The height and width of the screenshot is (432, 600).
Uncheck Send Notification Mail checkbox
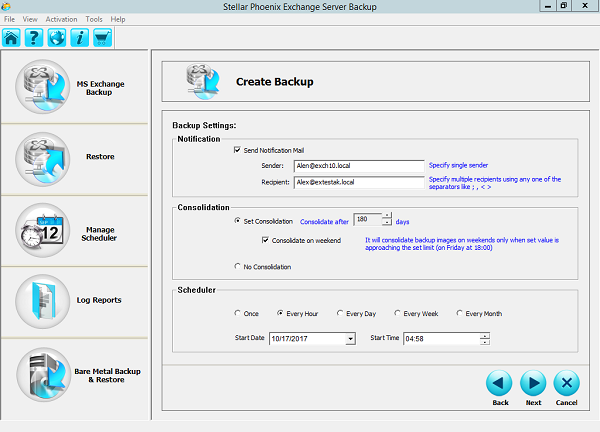click(x=237, y=150)
